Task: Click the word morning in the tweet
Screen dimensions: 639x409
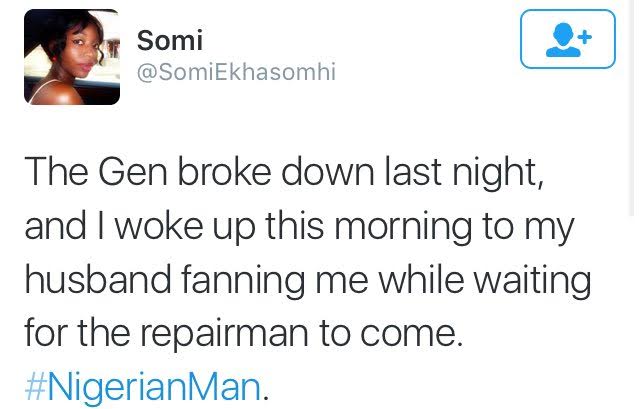Action: [403, 229]
